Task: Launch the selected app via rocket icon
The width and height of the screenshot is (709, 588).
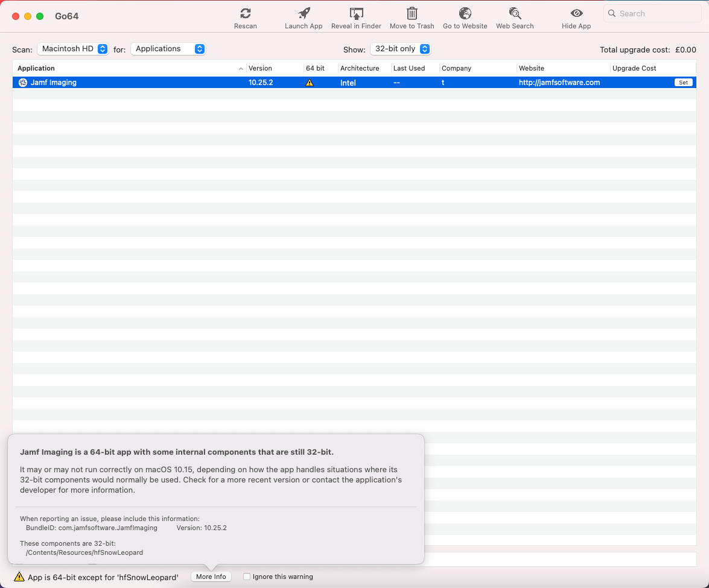Action: [304, 14]
